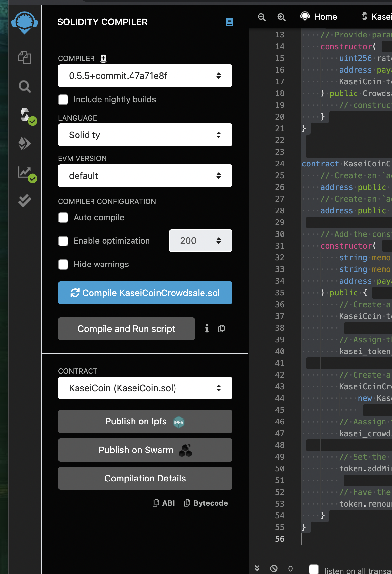Open the compiler version dropdown
This screenshot has height=574, width=392.
(x=145, y=76)
